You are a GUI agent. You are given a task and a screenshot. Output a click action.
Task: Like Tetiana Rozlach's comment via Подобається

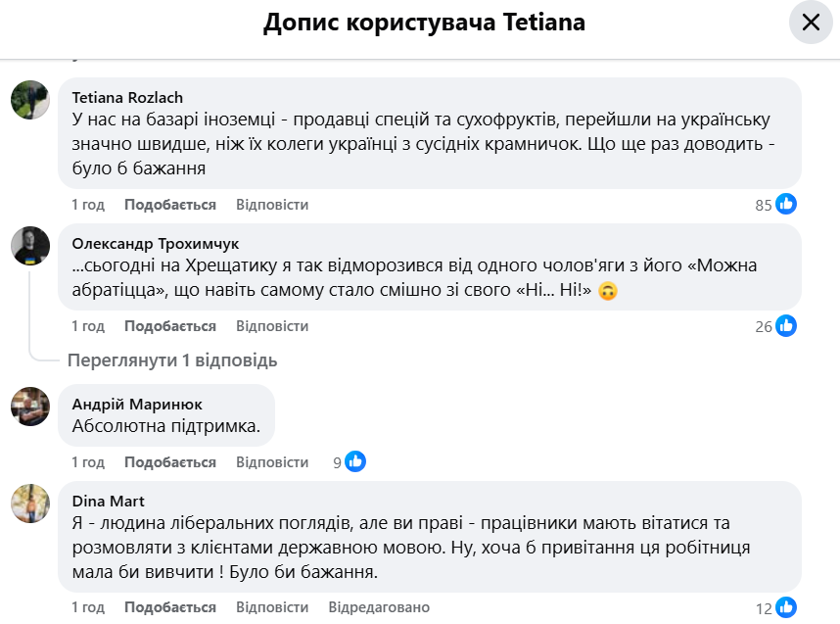coord(170,205)
